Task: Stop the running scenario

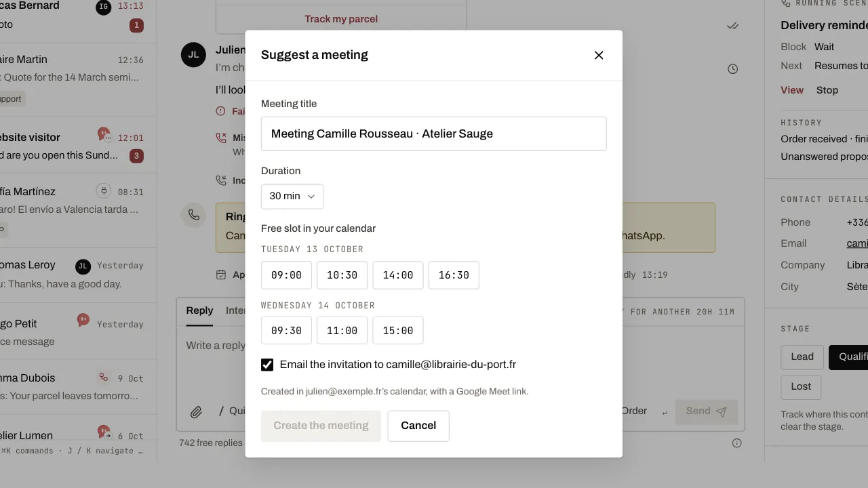Action: point(827,90)
